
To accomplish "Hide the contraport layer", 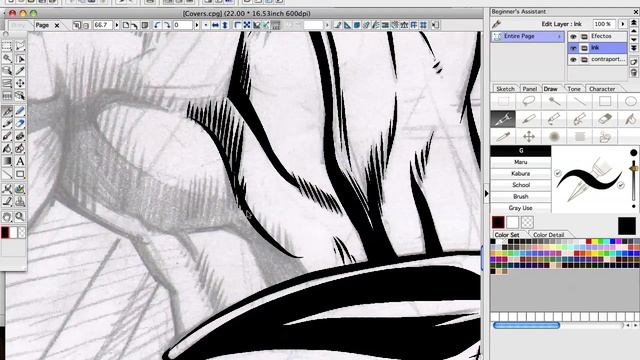I will tap(573, 60).
